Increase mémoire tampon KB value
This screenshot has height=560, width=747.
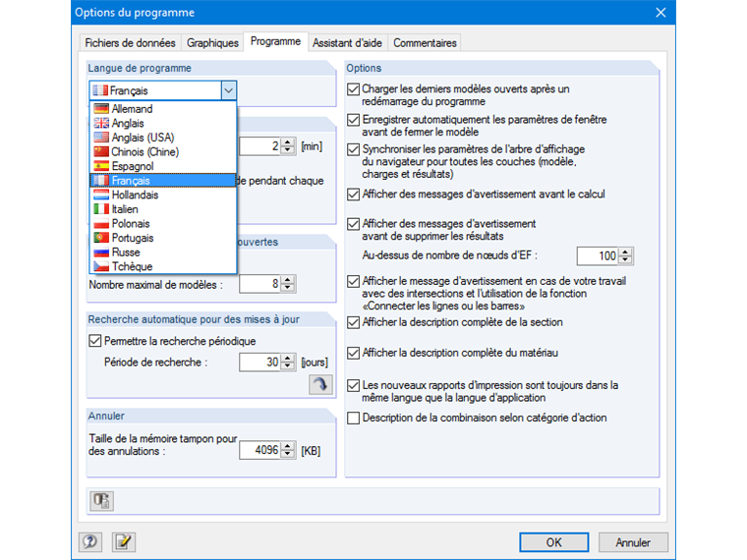click(x=288, y=446)
